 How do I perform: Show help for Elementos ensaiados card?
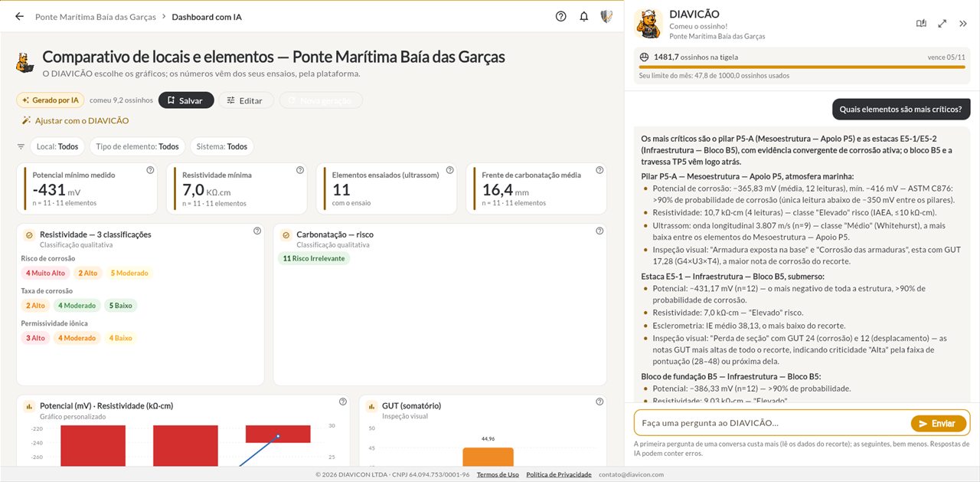click(449, 170)
